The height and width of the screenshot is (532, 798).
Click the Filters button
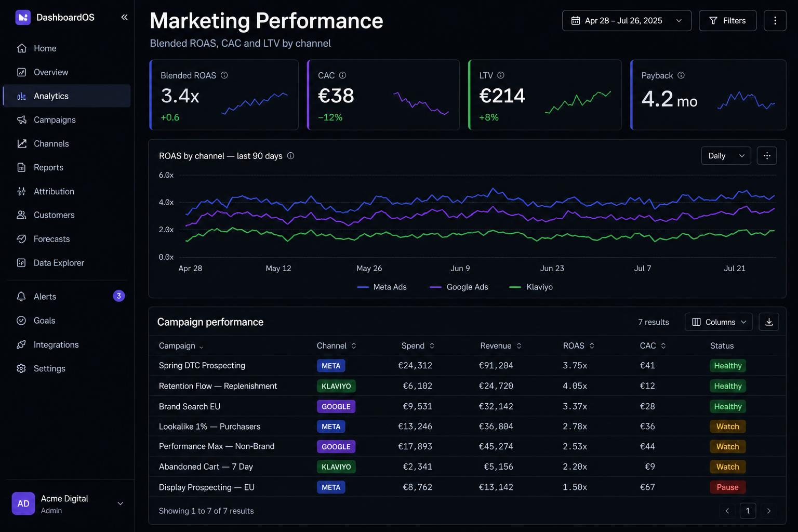727,21
